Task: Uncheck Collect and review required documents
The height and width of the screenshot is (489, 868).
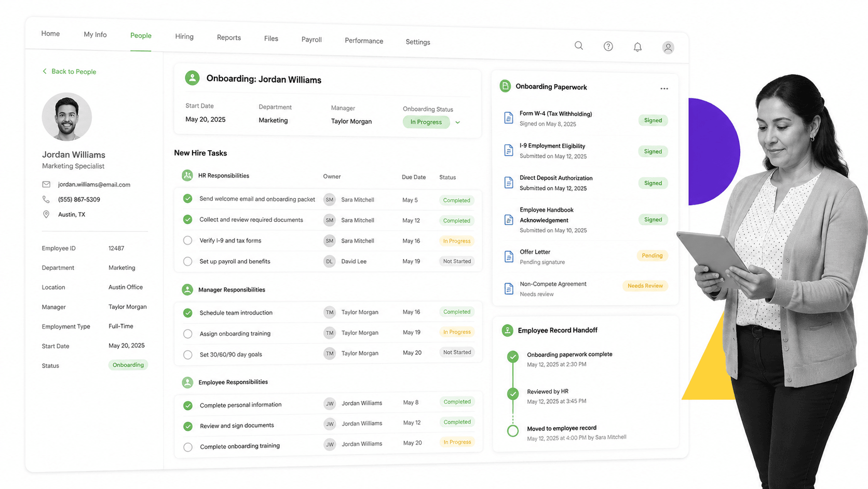Action: [188, 219]
